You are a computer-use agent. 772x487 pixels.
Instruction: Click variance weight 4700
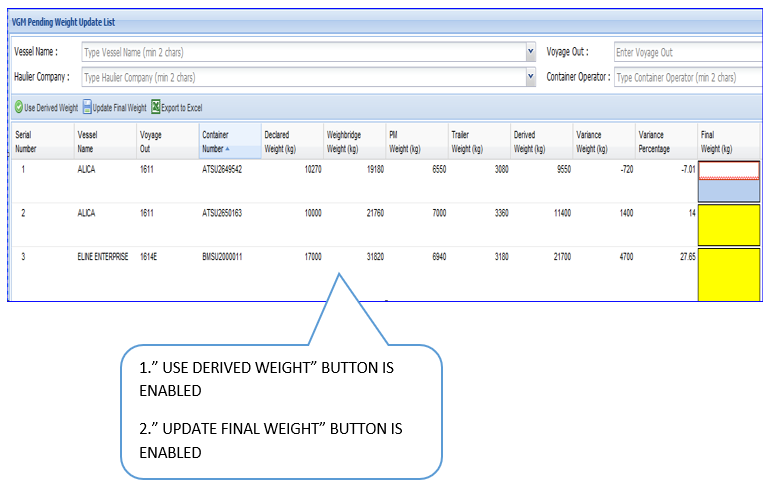pos(626,257)
